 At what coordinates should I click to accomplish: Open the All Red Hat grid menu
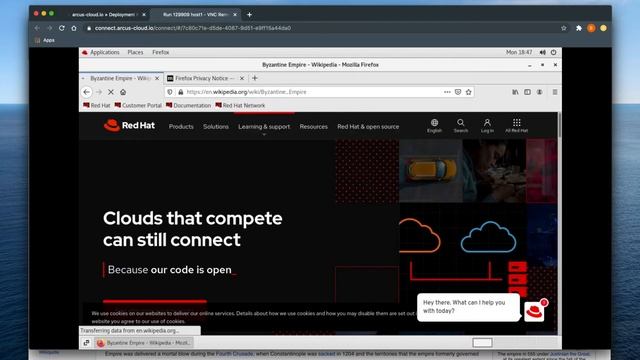coord(516,125)
